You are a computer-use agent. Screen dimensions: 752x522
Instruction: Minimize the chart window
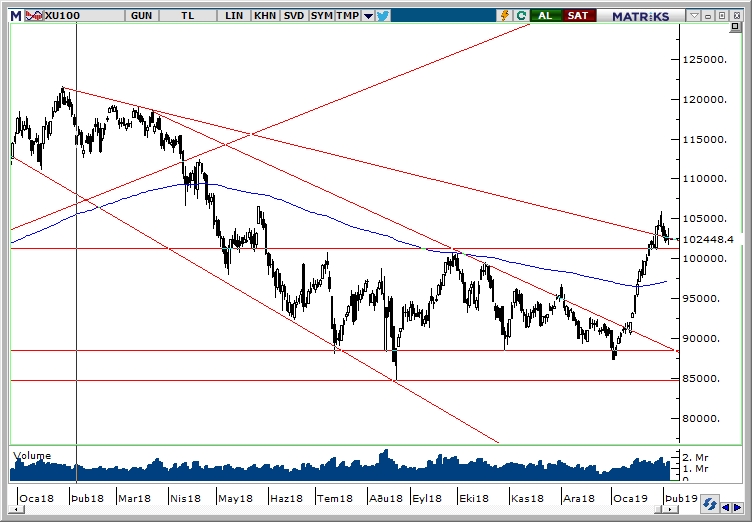point(708,16)
